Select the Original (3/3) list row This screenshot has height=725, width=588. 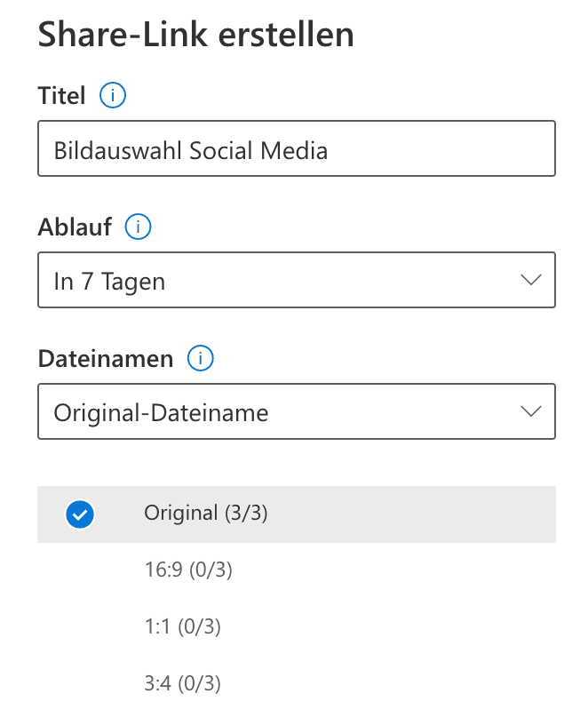pyautogui.click(x=297, y=514)
